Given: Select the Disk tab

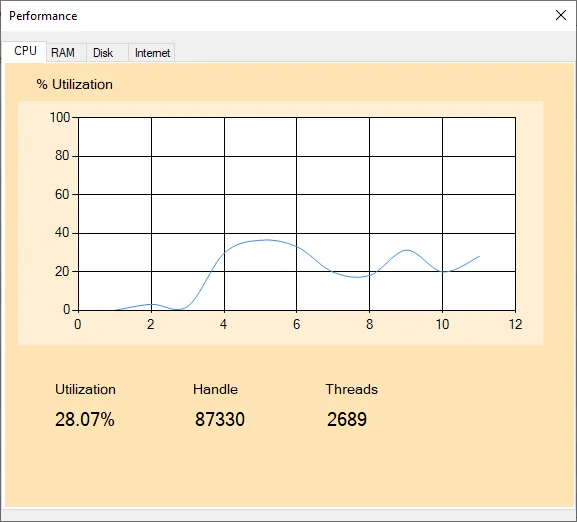Looking at the screenshot, I should tap(107, 53).
